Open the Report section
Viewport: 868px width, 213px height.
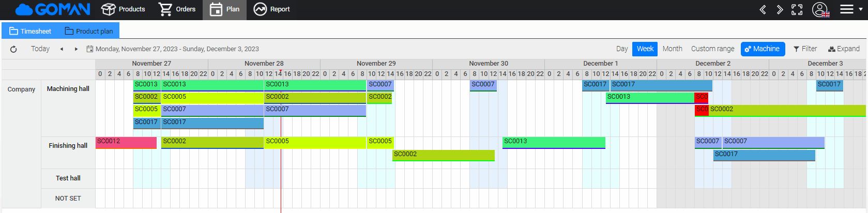[x=271, y=9]
